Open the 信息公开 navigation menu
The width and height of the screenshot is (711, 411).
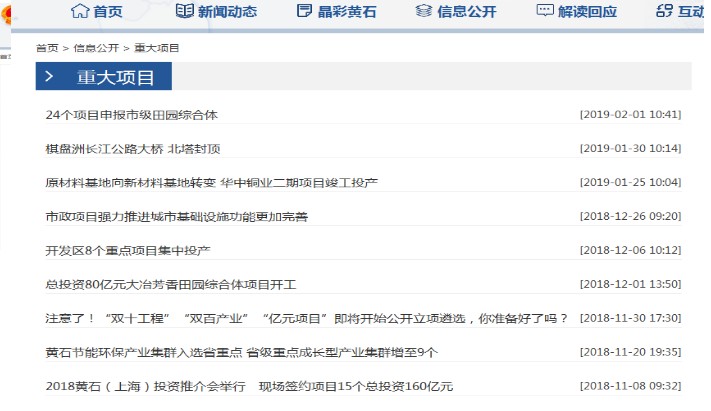pos(467,12)
